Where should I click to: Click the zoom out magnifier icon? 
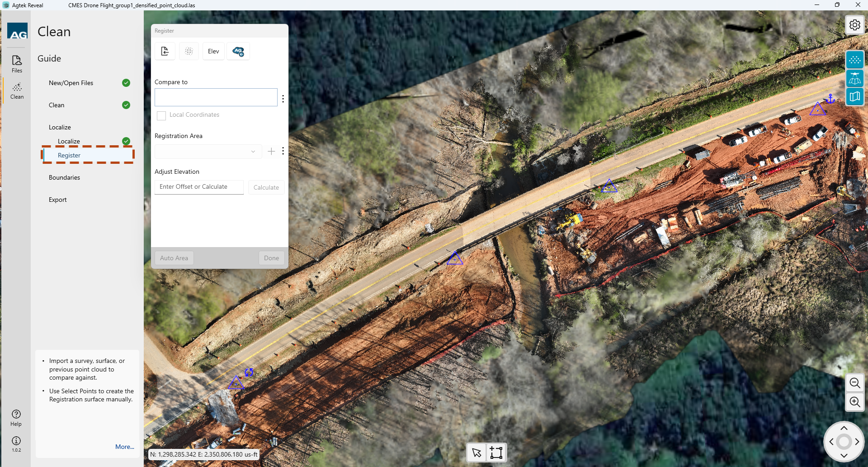click(854, 383)
